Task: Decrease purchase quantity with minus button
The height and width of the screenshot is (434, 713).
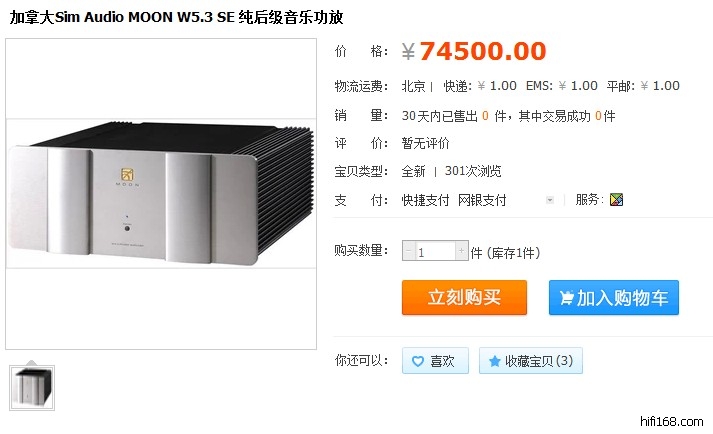Action: [x=408, y=251]
